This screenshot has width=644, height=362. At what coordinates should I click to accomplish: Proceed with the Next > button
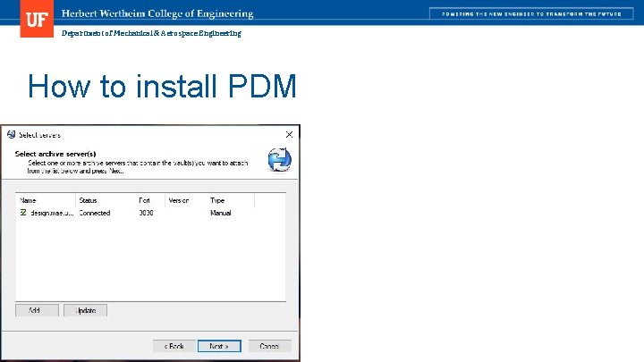(219, 346)
